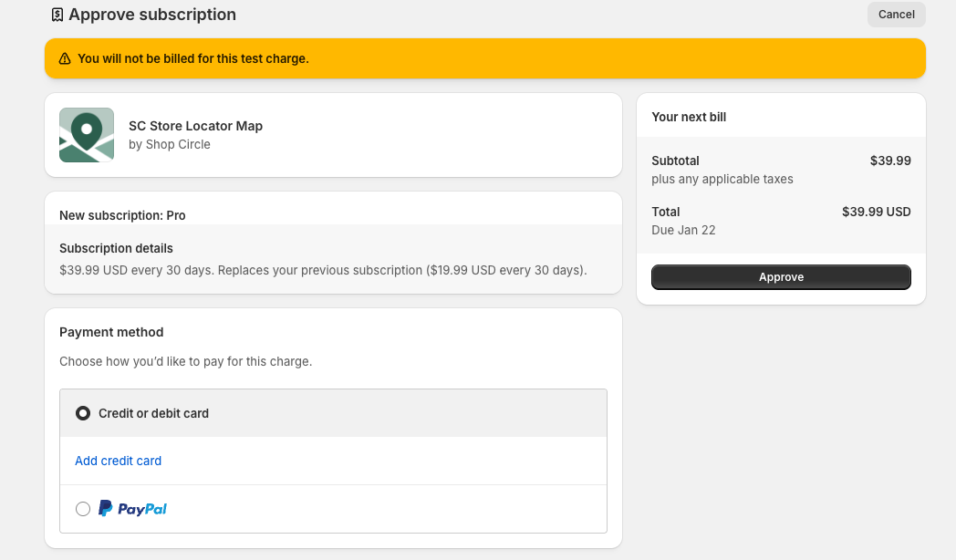This screenshot has height=560, width=956.
Task: Click the 'Total' label
Action: 666,213
